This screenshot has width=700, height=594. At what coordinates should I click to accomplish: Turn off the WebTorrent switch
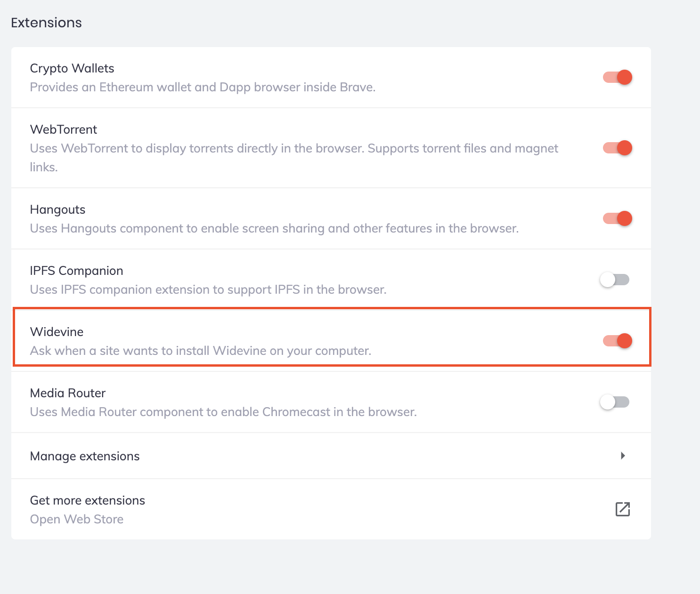(x=617, y=148)
